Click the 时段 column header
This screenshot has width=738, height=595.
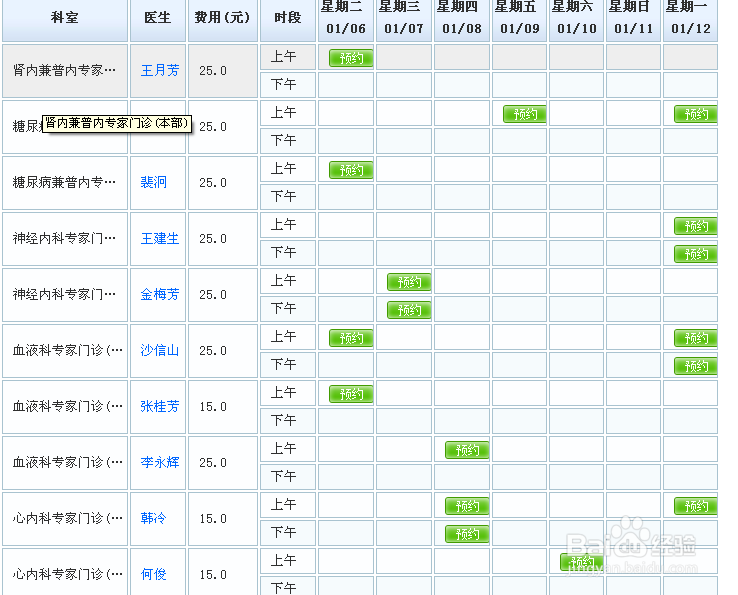click(x=288, y=19)
